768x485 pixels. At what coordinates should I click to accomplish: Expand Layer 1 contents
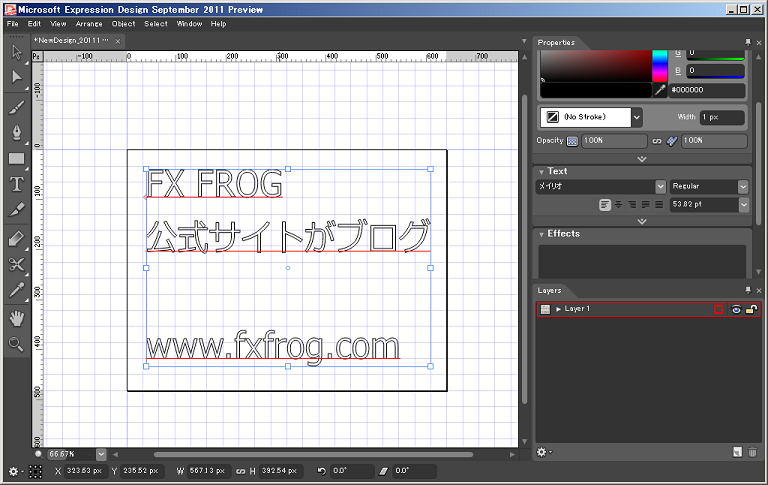pyautogui.click(x=558, y=310)
